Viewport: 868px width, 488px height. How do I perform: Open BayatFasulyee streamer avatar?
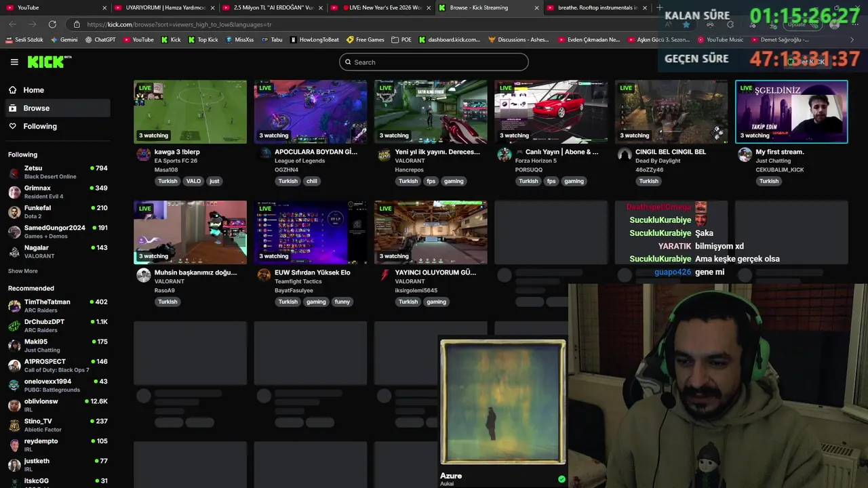[x=264, y=274]
